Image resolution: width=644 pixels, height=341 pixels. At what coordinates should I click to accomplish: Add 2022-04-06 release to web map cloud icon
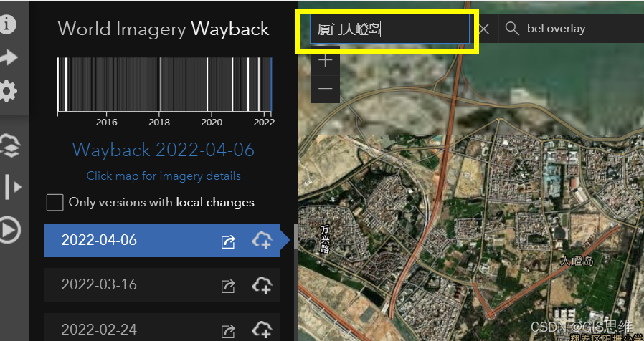tap(262, 240)
